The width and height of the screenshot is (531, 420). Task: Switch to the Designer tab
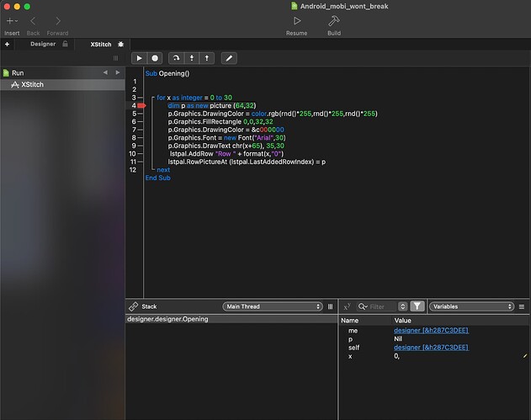point(43,43)
